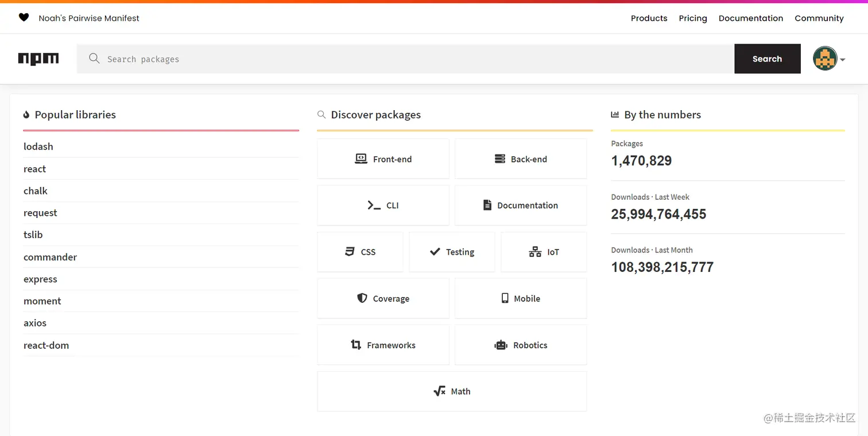868x436 pixels.
Task: Click the black heart icon
Action: [24, 18]
